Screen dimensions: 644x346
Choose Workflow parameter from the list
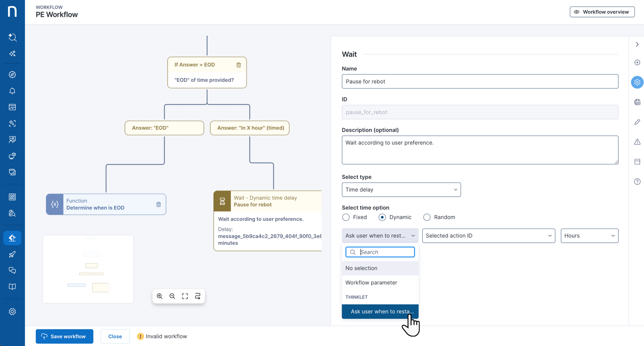(371, 283)
